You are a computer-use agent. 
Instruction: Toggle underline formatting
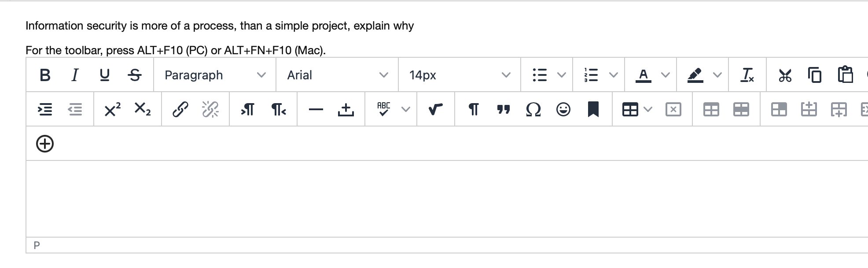(105, 75)
